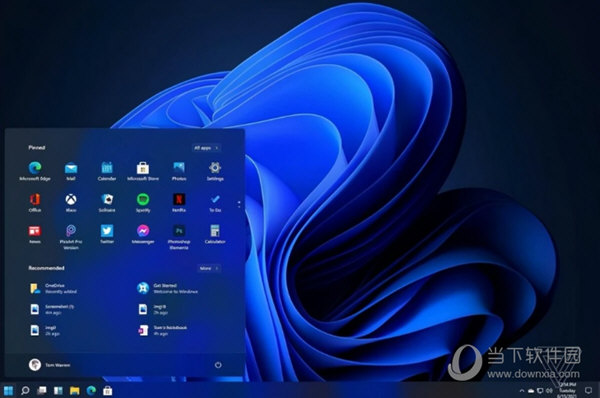600x398 pixels.
Task: Expand the All apps list
Action: pos(206,148)
